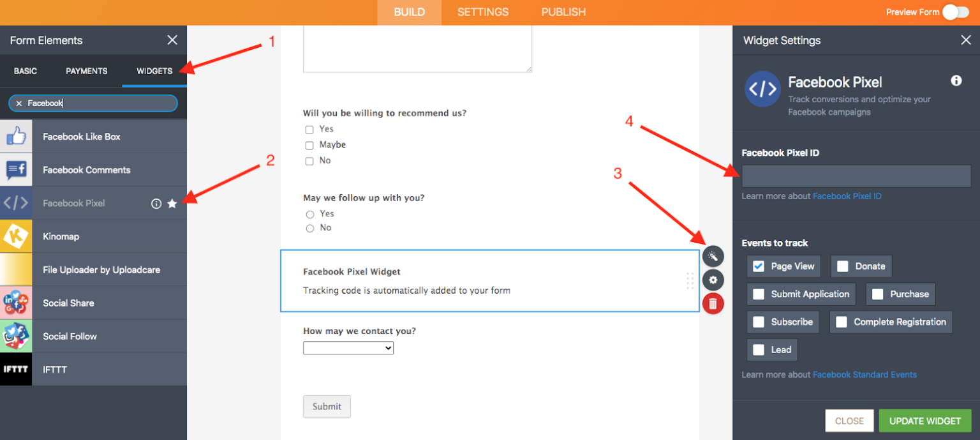This screenshot has height=440, width=980.
Task: Delete the widget using the trash icon
Action: [x=713, y=303]
